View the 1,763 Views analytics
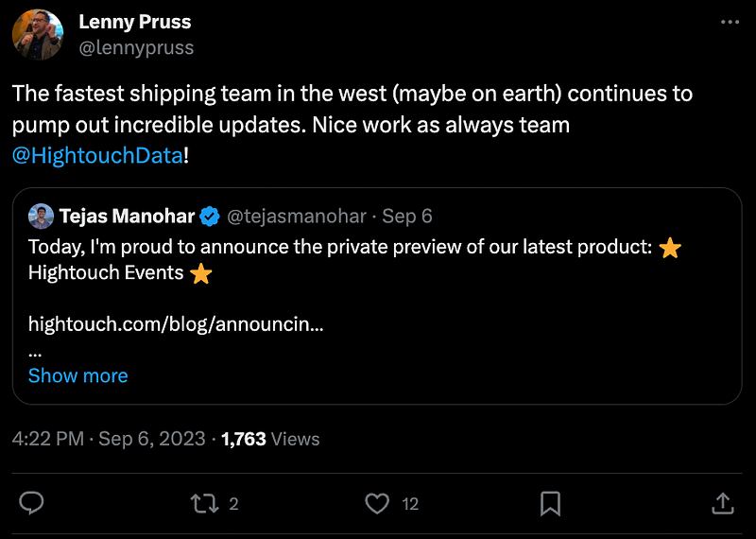Image resolution: width=756 pixels, height=539 pixels. [x=270, y=439]
